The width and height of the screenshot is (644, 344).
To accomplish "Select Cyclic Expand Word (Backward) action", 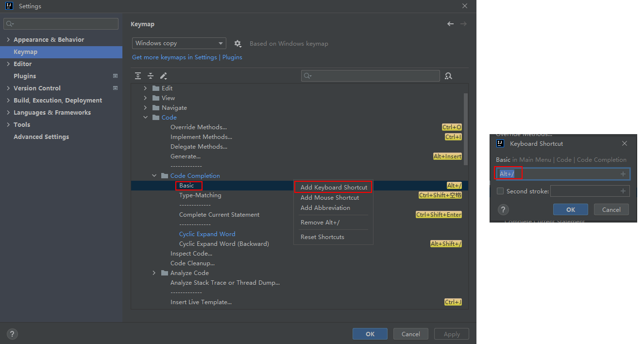I will [x=224, y=243].
